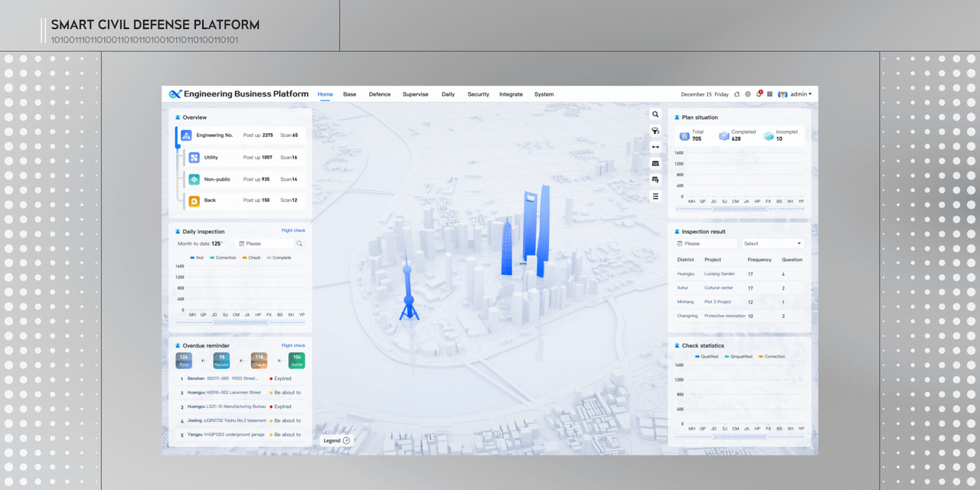Toggle the Check legend series

252,258
